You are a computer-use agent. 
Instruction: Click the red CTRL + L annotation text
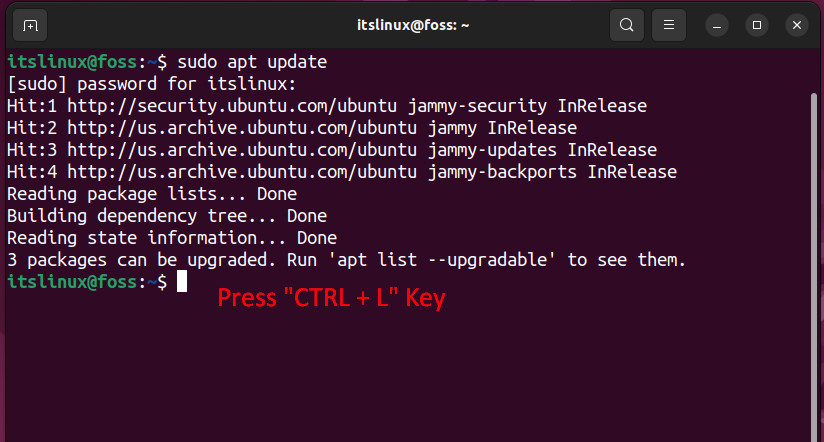pyautogui.click(x=331, y=299)
